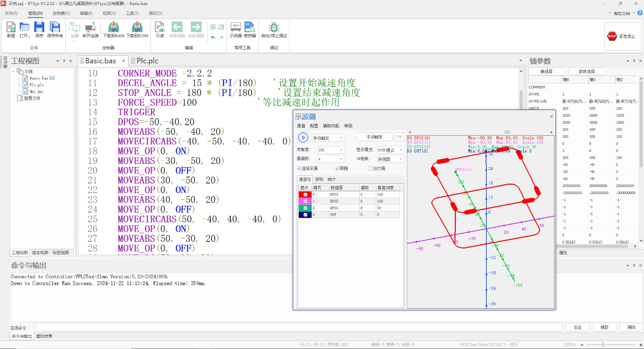Collapse the 示例 project tree node
644x349 pixels.
click(x=14, y=71)
